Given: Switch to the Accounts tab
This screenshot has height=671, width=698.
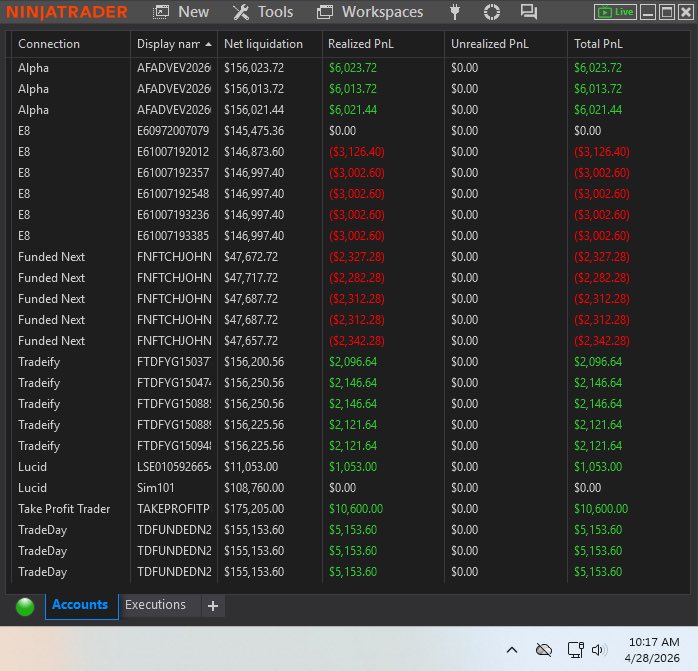Looking at the screenshot, I should 81,605.
